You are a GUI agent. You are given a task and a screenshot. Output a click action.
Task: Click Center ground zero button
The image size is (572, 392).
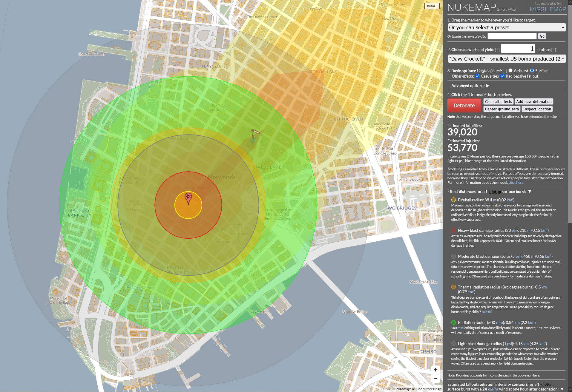pyautogui.click(x=502, y=109)
